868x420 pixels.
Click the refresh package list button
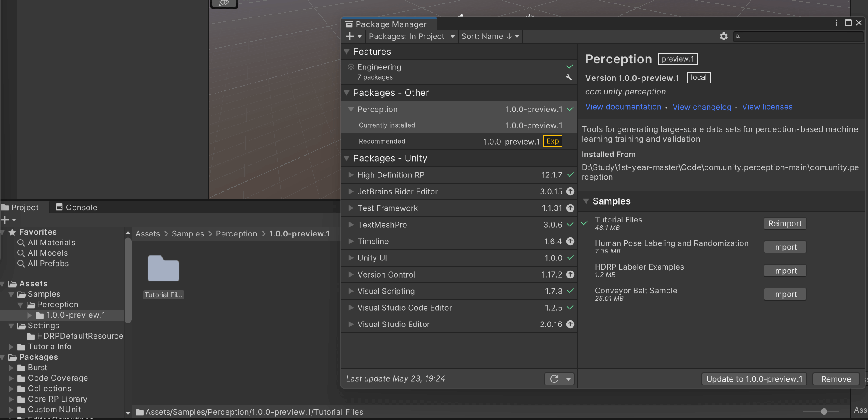pyautogui.click(x=554, y=379)
